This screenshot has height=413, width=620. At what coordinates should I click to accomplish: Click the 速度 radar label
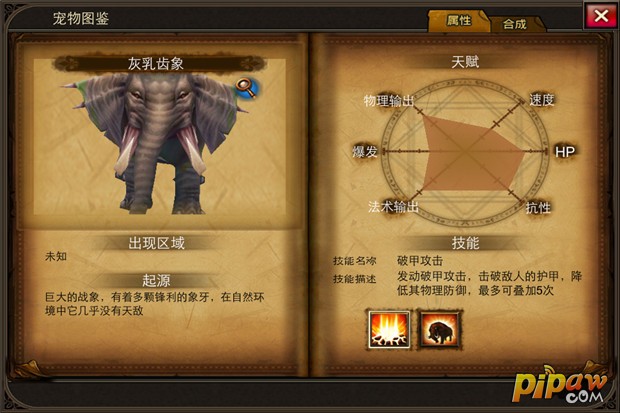click(x=542, y=100)
